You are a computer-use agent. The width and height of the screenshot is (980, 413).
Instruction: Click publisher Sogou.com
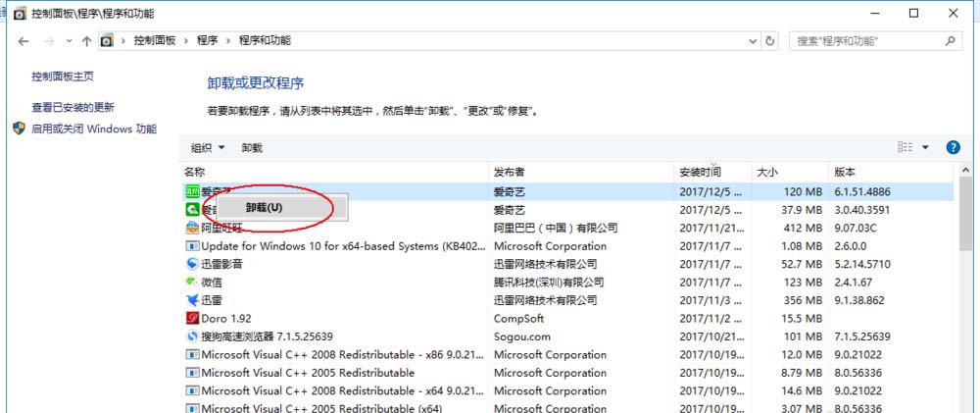click(x=522, y=336)
